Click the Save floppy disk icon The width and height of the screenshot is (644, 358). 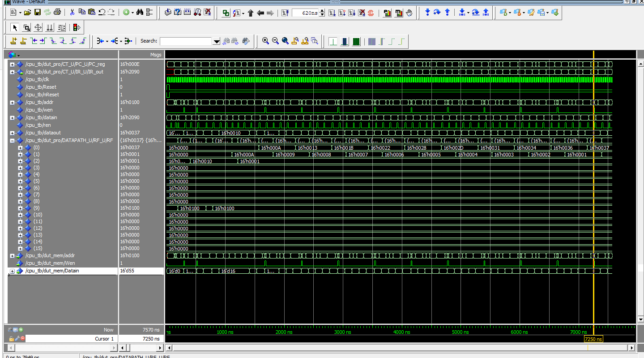[38, 13]
